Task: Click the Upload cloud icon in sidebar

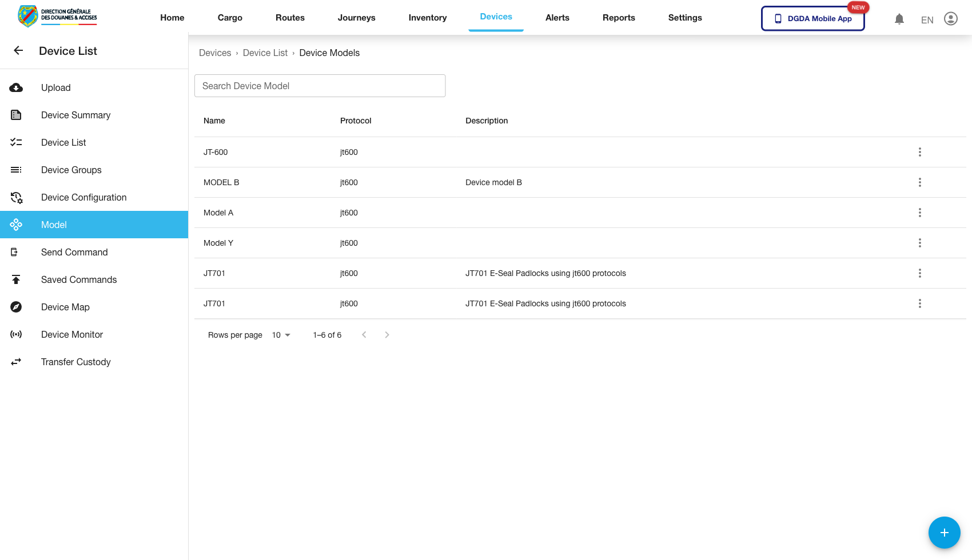Action: [16, 87]
